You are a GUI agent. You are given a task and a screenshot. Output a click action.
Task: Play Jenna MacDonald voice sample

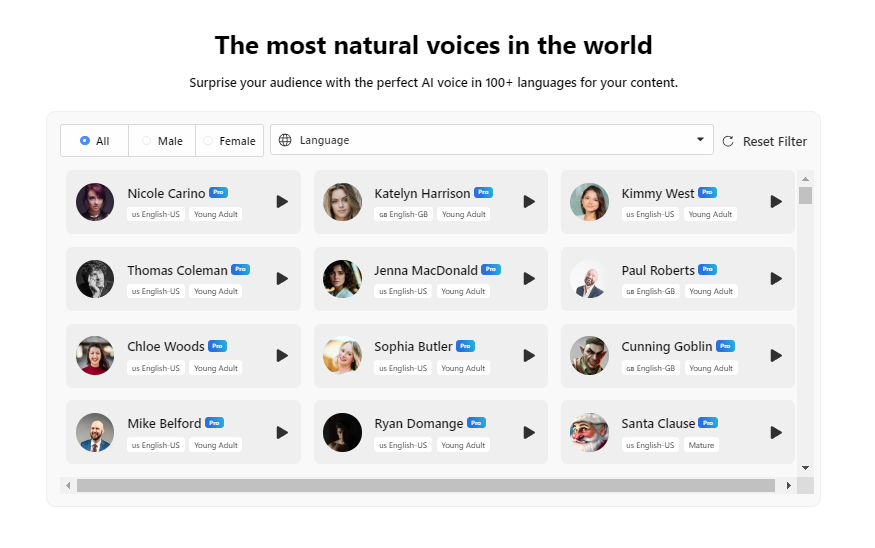529,278
